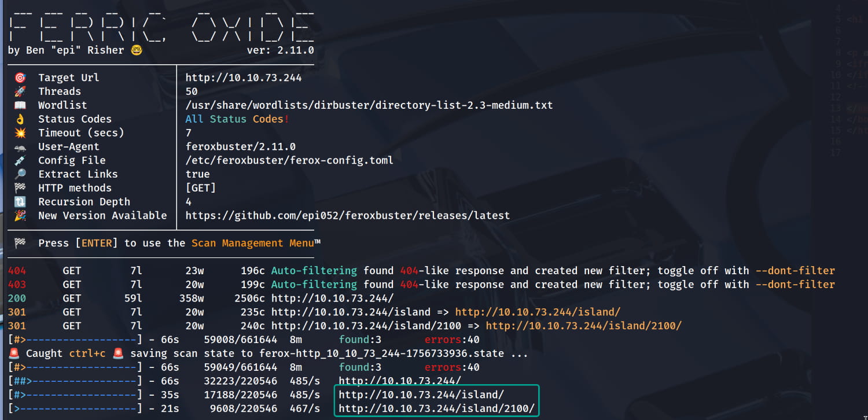Click the refresh arrows icon beside Recursion Depth
The width and height of the screenshot is (868, 420).
(x=20, y=202)
